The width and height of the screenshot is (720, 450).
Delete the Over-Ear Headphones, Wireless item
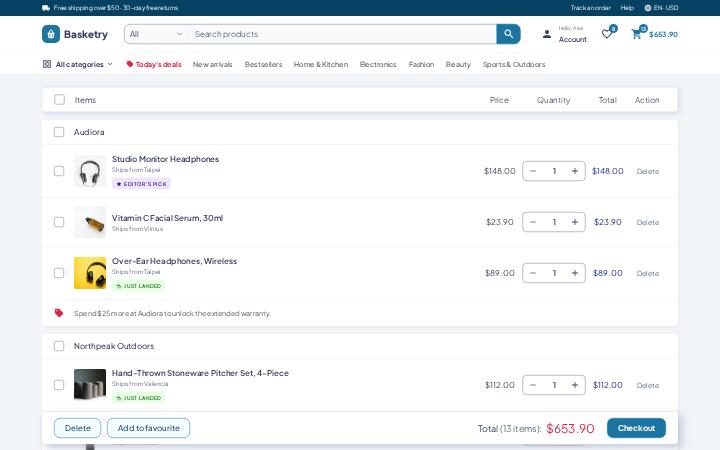click(647, 273)
